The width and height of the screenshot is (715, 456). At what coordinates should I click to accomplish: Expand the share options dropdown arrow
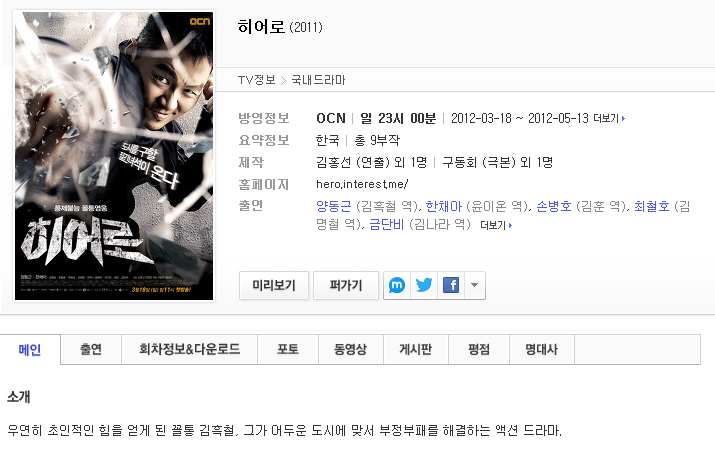(x=475, y=285)
